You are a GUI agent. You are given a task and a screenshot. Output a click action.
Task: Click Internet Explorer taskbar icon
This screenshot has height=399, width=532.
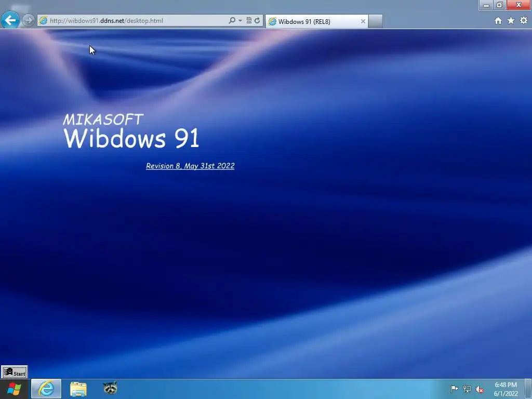(46, 389)
